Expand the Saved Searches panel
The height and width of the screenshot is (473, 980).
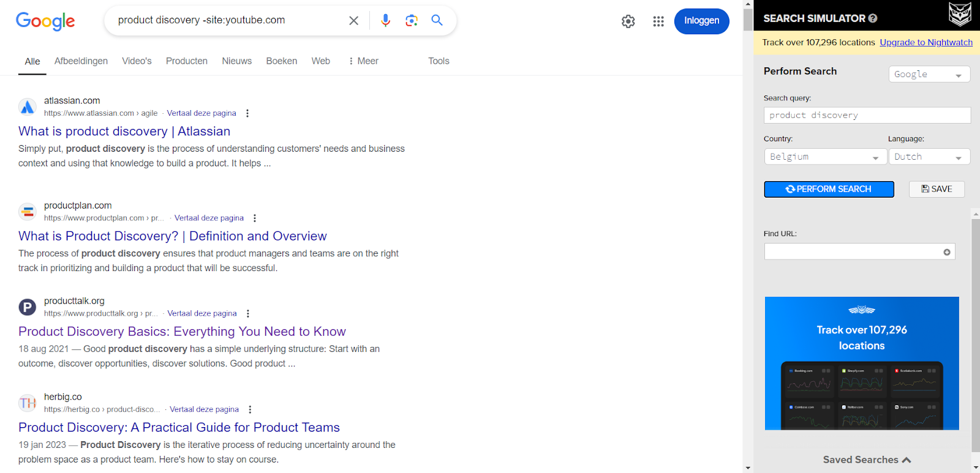point(867,460)
